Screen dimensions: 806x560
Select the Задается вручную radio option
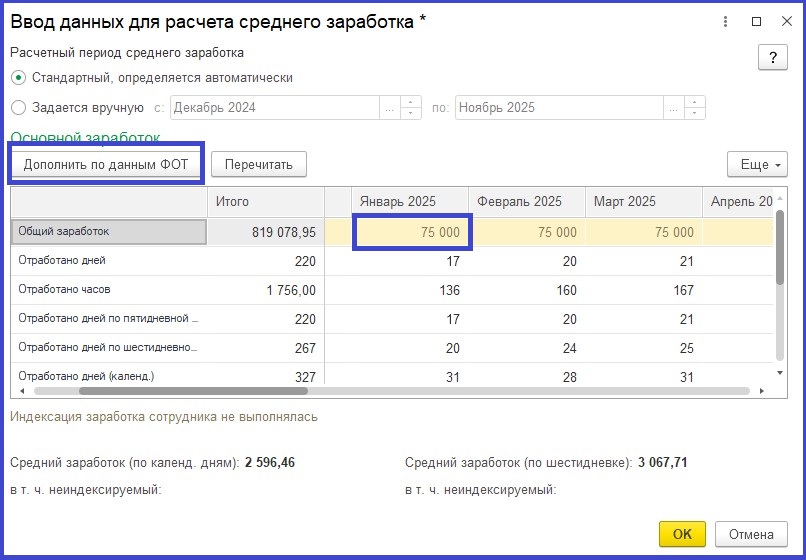[18, 108]
